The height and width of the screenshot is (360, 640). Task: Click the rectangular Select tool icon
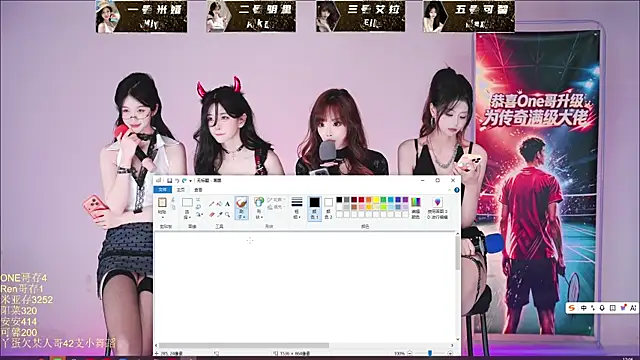(187, 202)
